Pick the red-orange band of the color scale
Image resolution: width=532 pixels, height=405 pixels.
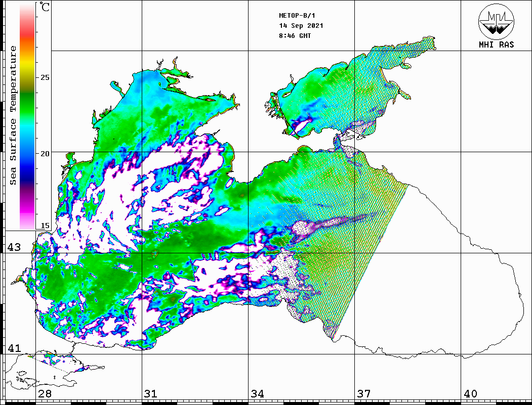[x=27, y=39]
